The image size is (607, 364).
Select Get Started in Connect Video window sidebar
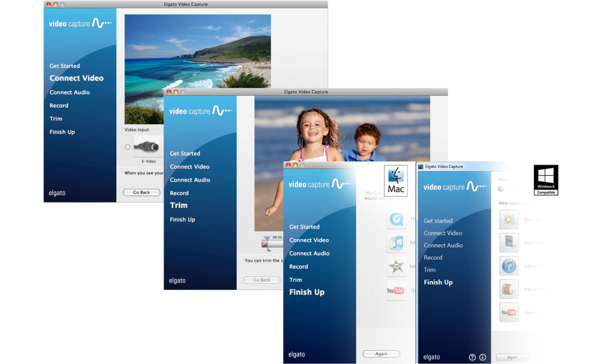[x=65, y=66]
